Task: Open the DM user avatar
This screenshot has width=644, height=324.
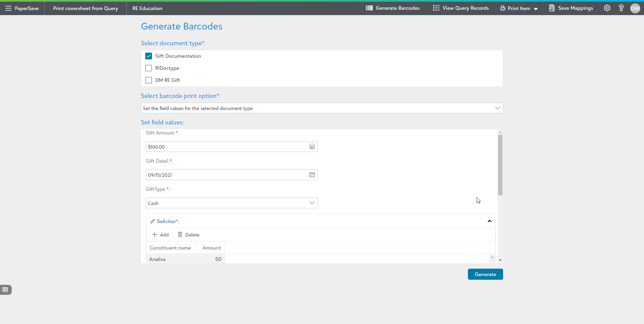Action: click(x=635, y=8)
